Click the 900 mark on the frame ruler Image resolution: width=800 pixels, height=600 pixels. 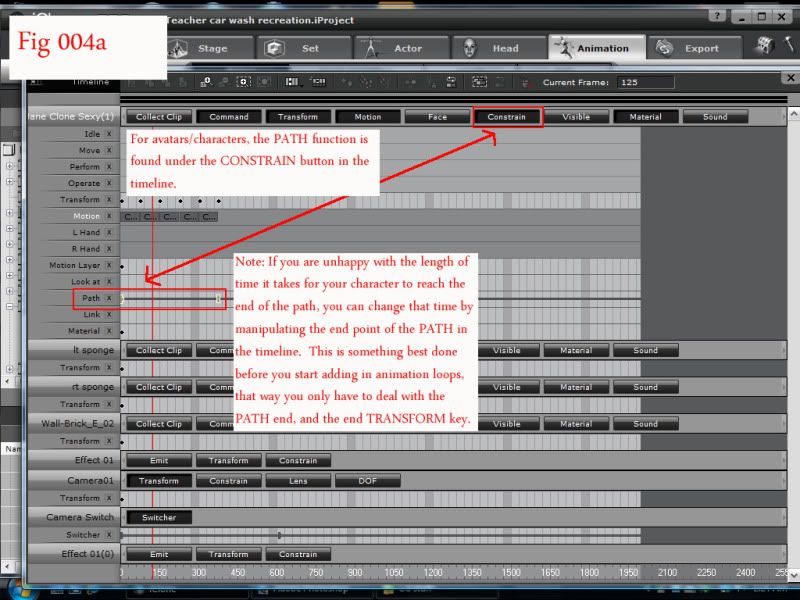click(355, 572)
